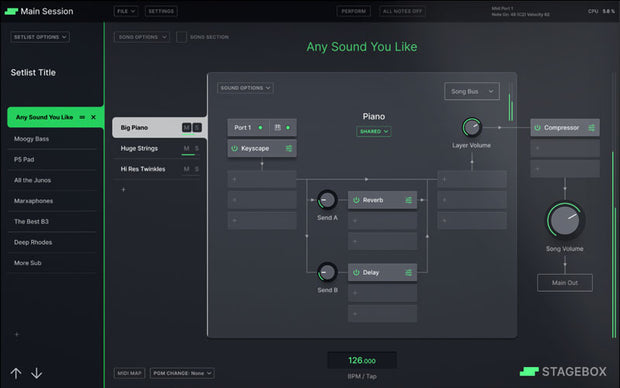Click the Port 1 MIDI input button
The height and width of the screenshot is (388, 620).
[248, 127]
